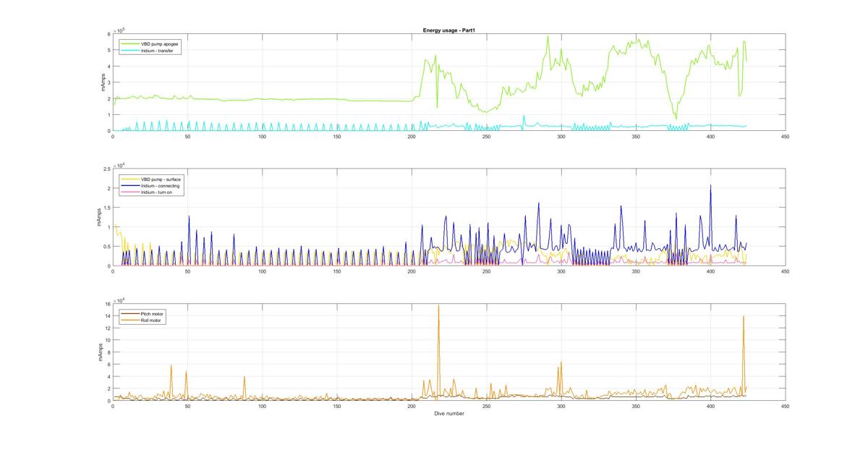Click the tallest Roll motor spike near dive 218
The height and width of the screenshot is (450, 868).
click(x=438, y=305)
